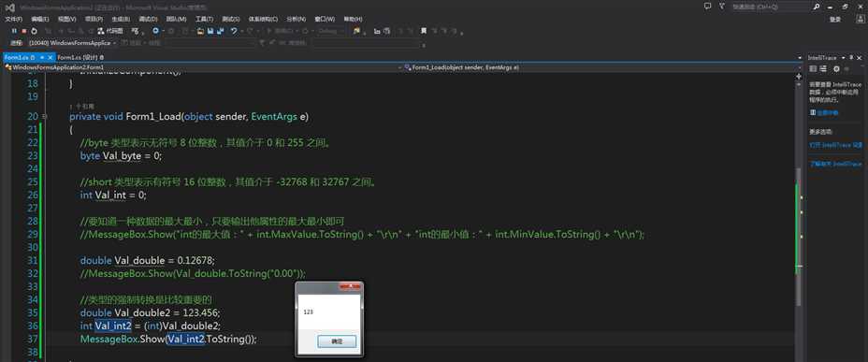The image size is (868, 362).
Task: Expand the undo history dropdown arrow
Action: (241, 32)
